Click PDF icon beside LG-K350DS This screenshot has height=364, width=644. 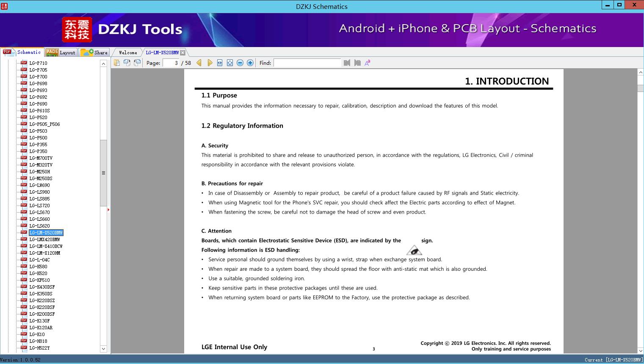click(x=24, y=293)
